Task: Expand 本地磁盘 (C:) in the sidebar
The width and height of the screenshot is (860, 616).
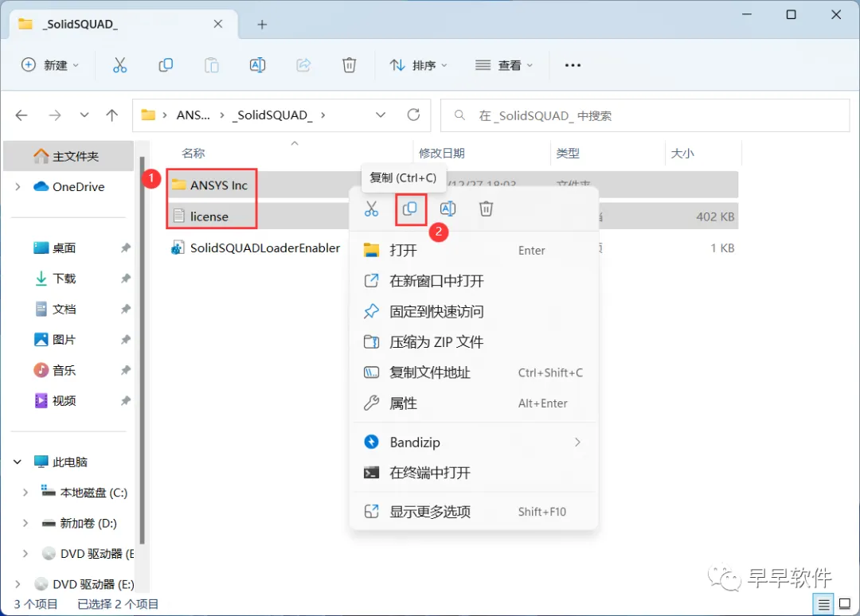Action: point(25,493)
